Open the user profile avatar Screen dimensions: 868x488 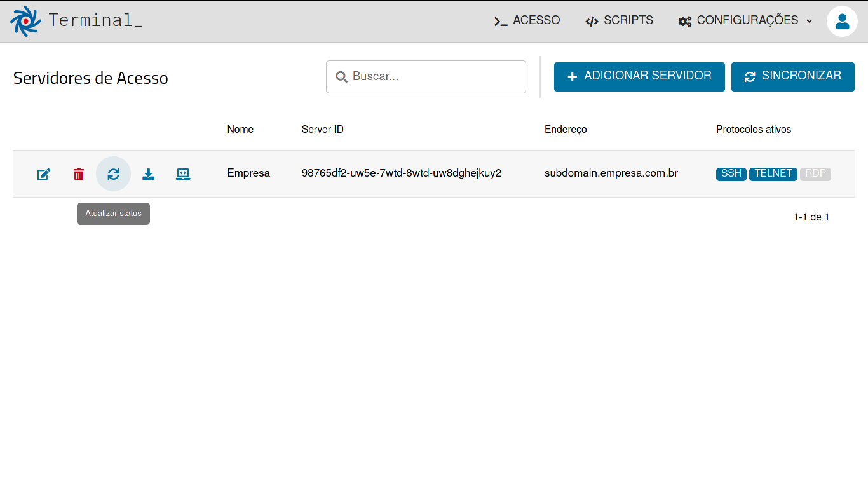(x=842, y=21)
